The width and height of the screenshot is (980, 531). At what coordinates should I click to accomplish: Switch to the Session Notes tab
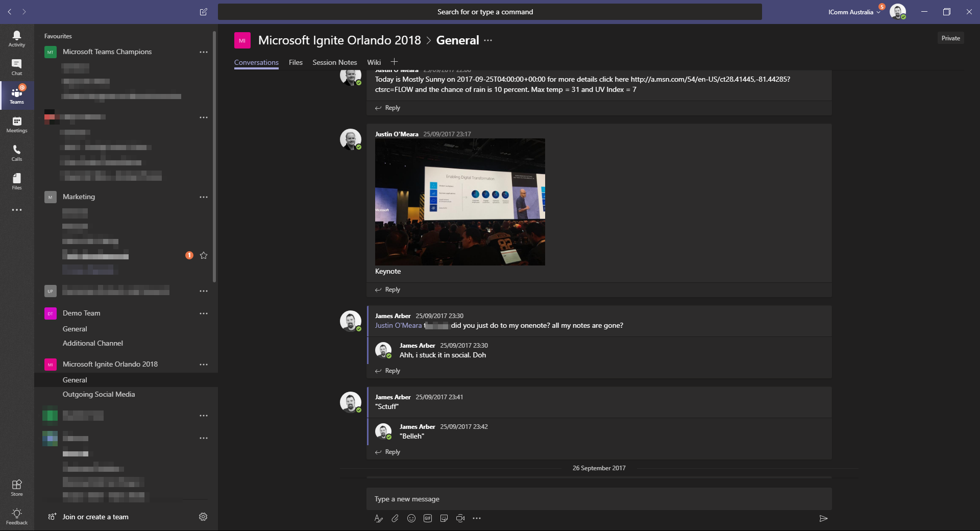[x=335, y=62]
